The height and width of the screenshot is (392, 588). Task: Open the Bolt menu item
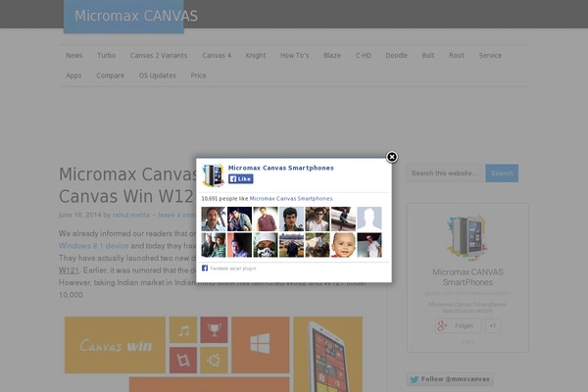[x=428, y=56]
